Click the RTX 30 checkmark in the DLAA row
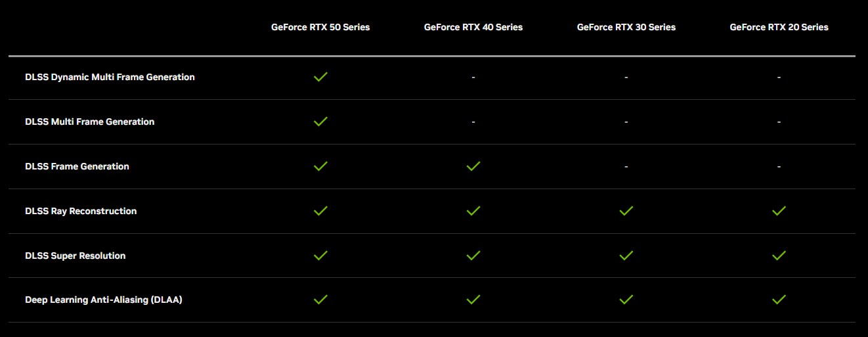This screenshot has width=868, height=337. coord(626,300)
